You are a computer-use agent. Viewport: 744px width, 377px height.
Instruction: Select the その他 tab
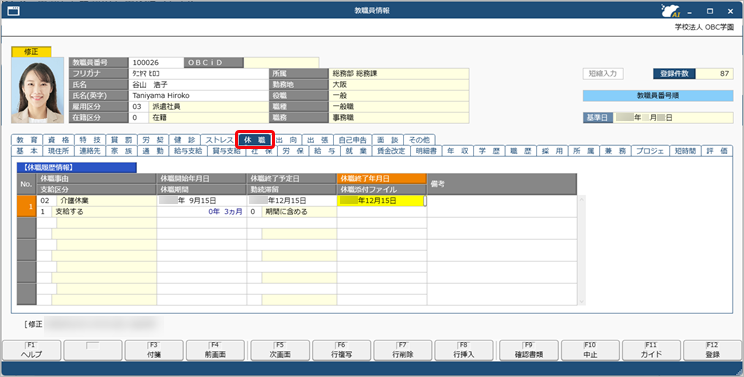pos(419,140)
